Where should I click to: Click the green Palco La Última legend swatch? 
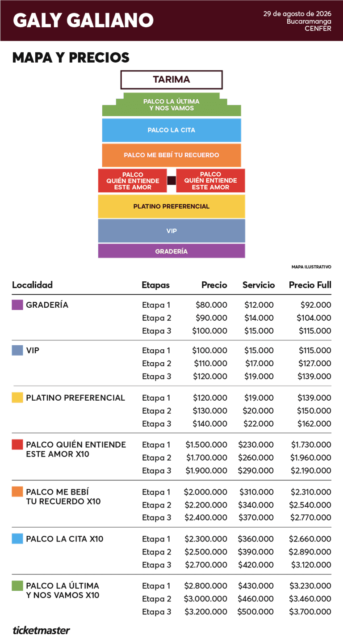(x=17, y=586)
